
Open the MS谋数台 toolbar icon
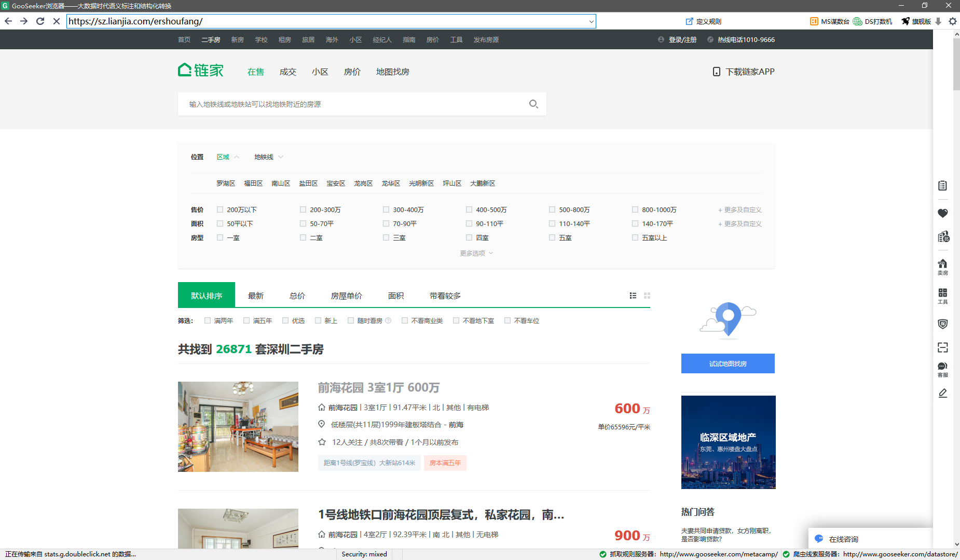tap(814, 21)
